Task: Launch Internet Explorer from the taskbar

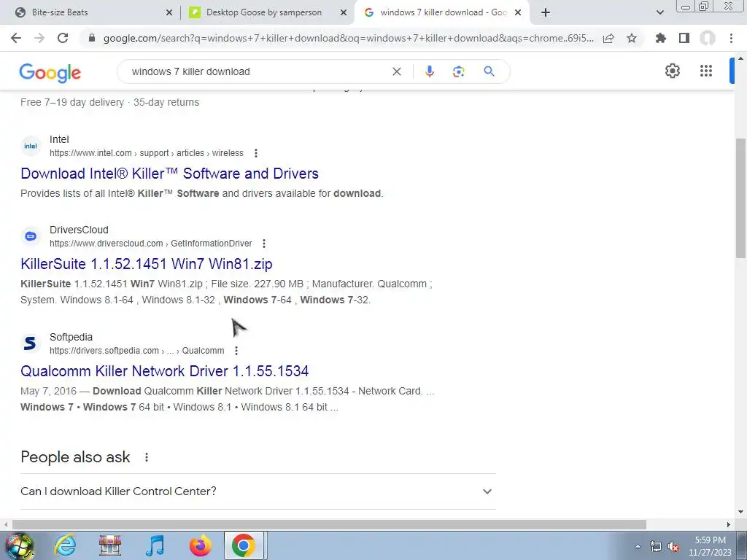Action: [x=65, y=545]
